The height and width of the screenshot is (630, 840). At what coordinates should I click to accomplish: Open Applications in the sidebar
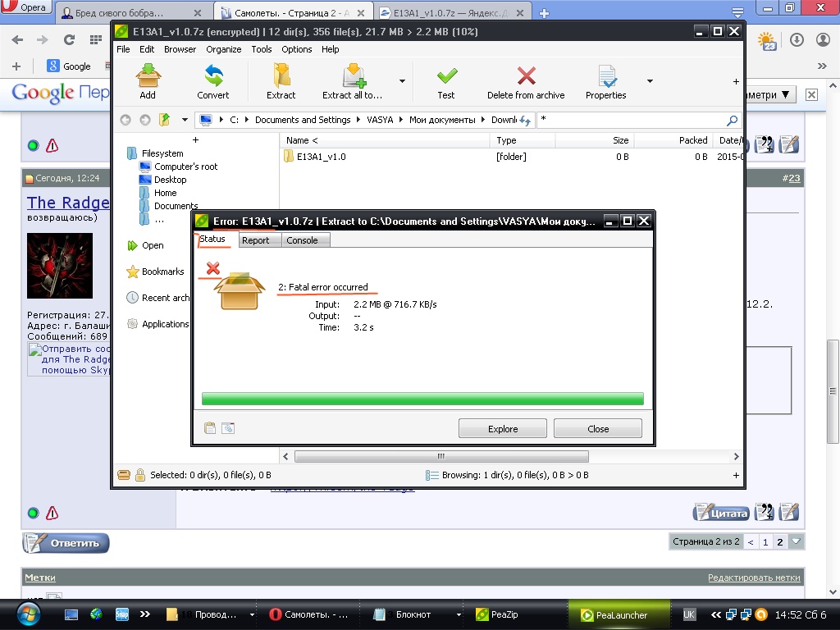click(x=165, y=324)
